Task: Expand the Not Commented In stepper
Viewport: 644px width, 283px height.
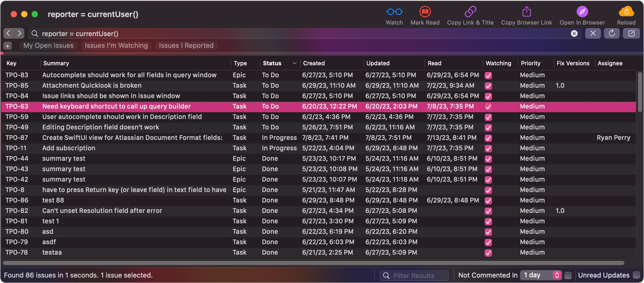Action: tap(557, 275)
